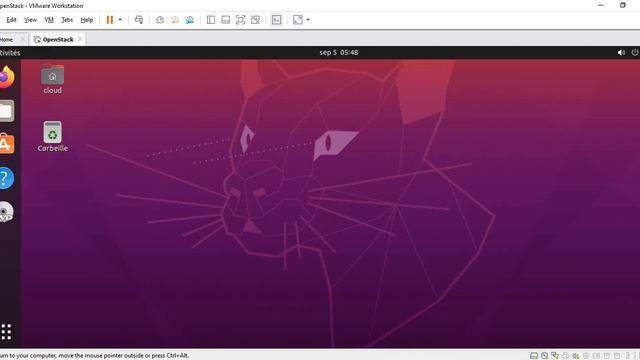
Task: Open Ubuntu Software from the dock
Action: coord(7,144)
